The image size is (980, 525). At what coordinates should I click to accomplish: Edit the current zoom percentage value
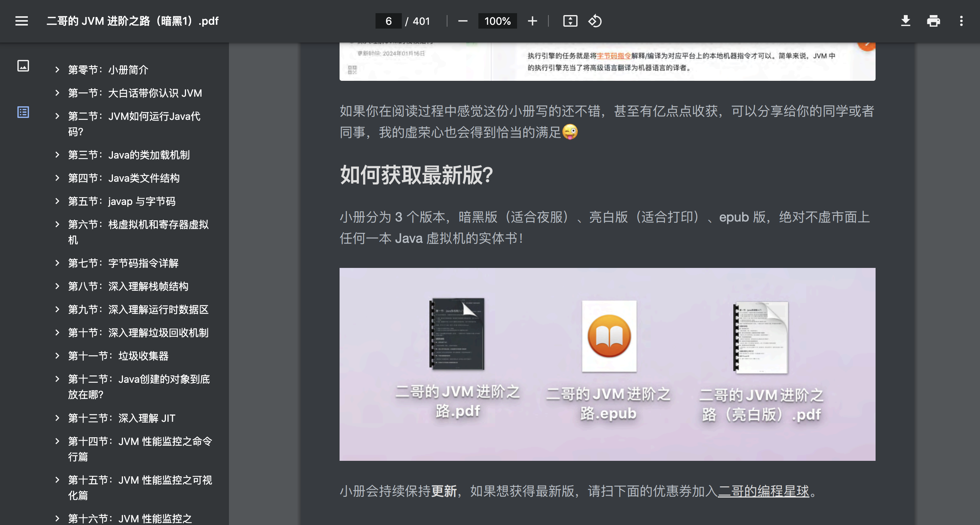497,21
